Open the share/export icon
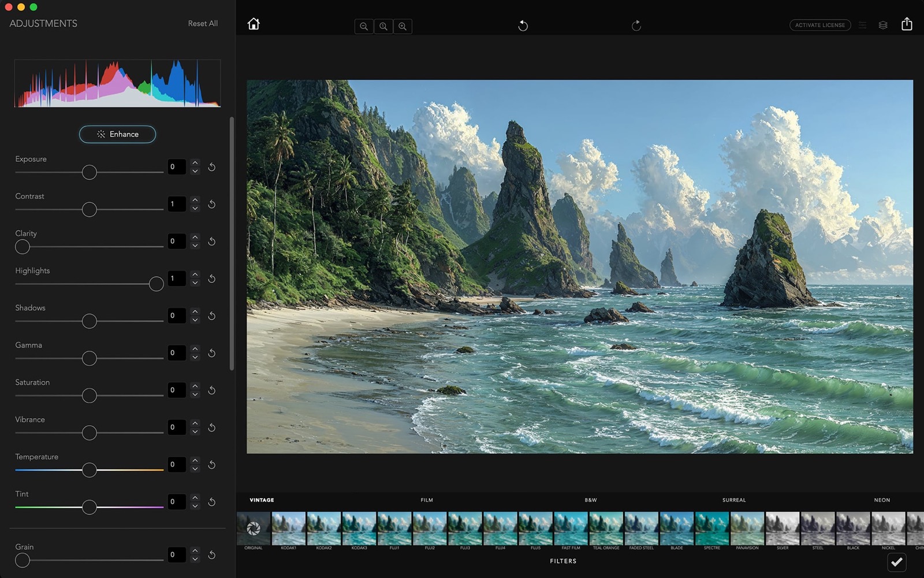Screen dimensions: 924x578 coord(907,24)
